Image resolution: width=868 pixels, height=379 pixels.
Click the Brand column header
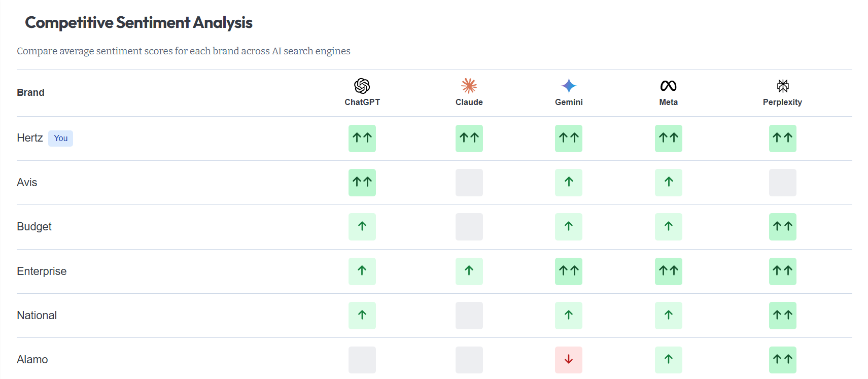(30, 92)
